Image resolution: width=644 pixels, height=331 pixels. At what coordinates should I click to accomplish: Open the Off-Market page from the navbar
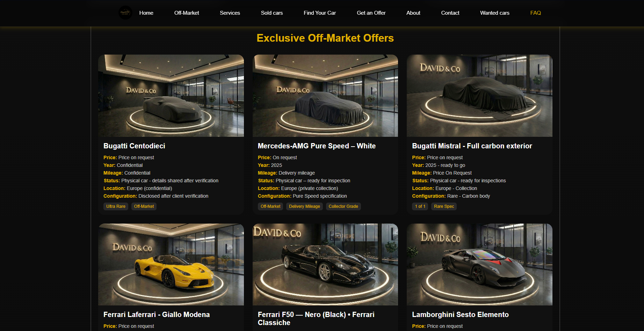coord(186,13)
